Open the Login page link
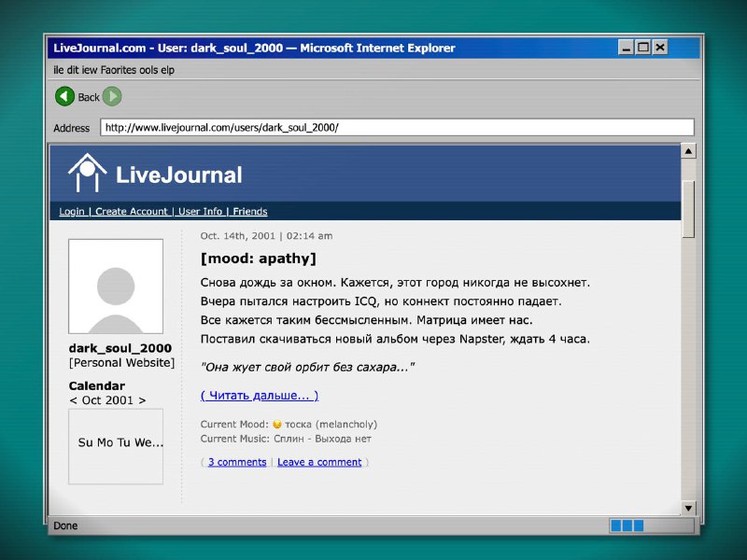This screenshot has width=747, height=560. click(72, 212)
